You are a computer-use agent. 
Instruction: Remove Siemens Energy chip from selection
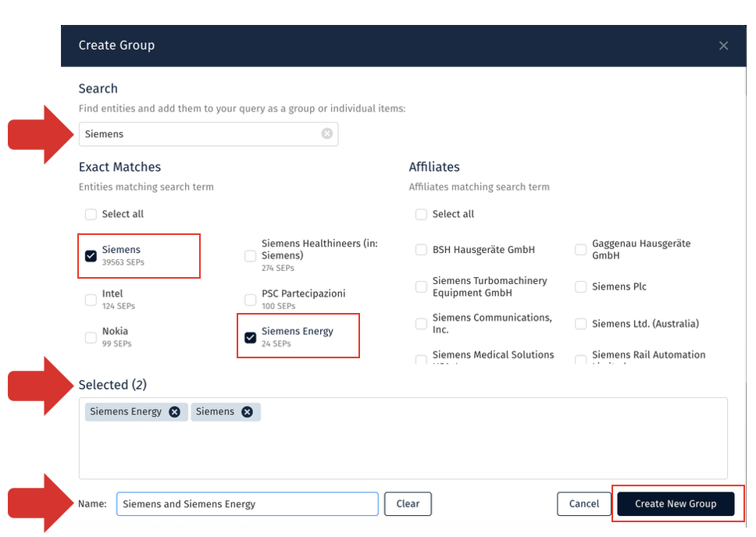point(174,411)
